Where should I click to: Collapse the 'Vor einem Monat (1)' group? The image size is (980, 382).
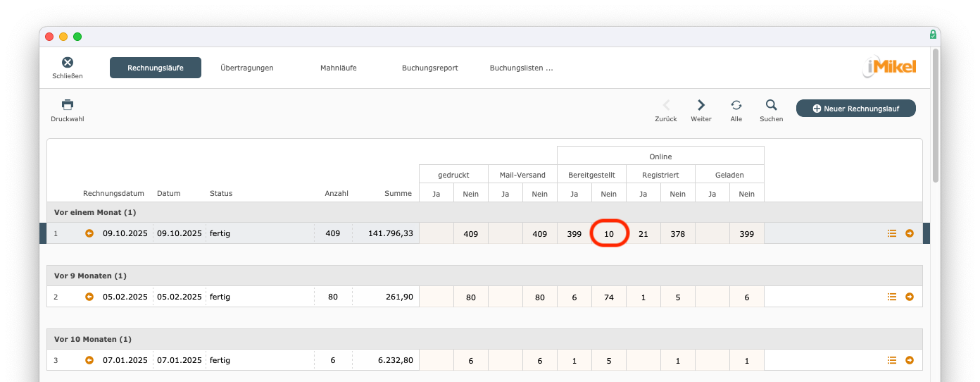[x=95, y=212]
